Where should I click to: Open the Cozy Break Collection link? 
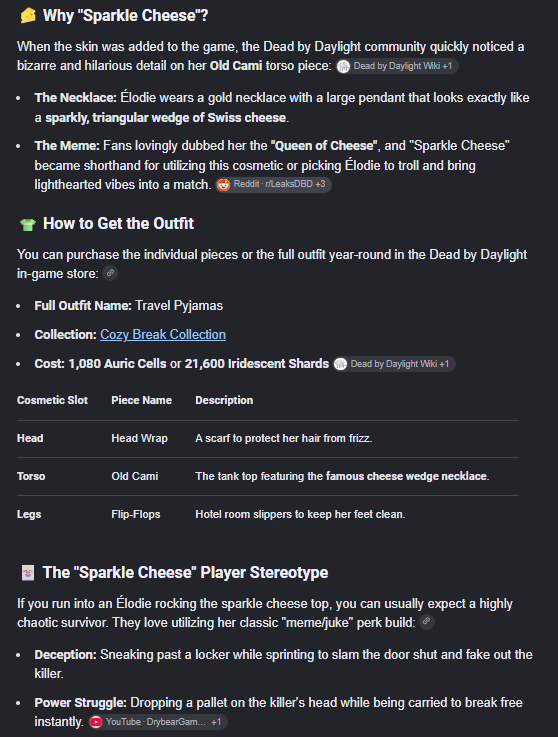pos(163,334)
